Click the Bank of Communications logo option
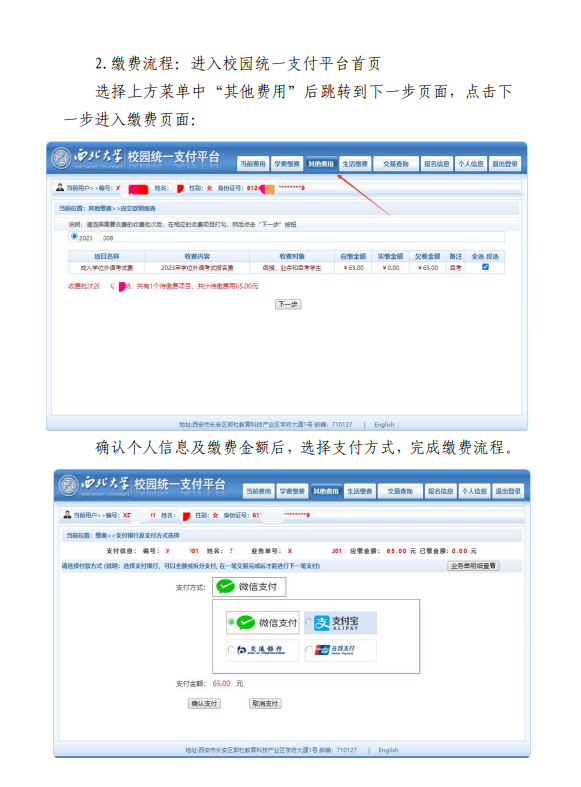581x787 pixels. pos(263,650)
